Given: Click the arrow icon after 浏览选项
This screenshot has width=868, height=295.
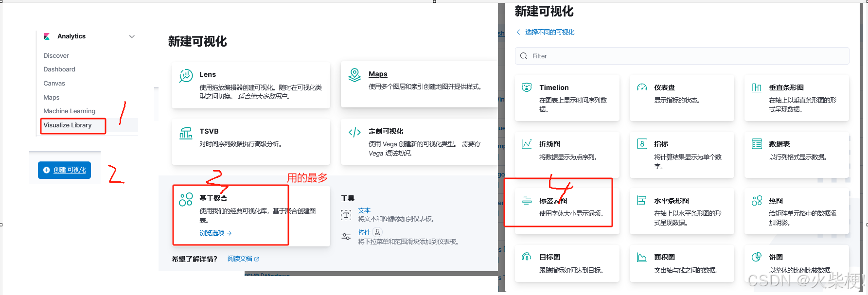Looking at the screenshot, I should [229, 233].
